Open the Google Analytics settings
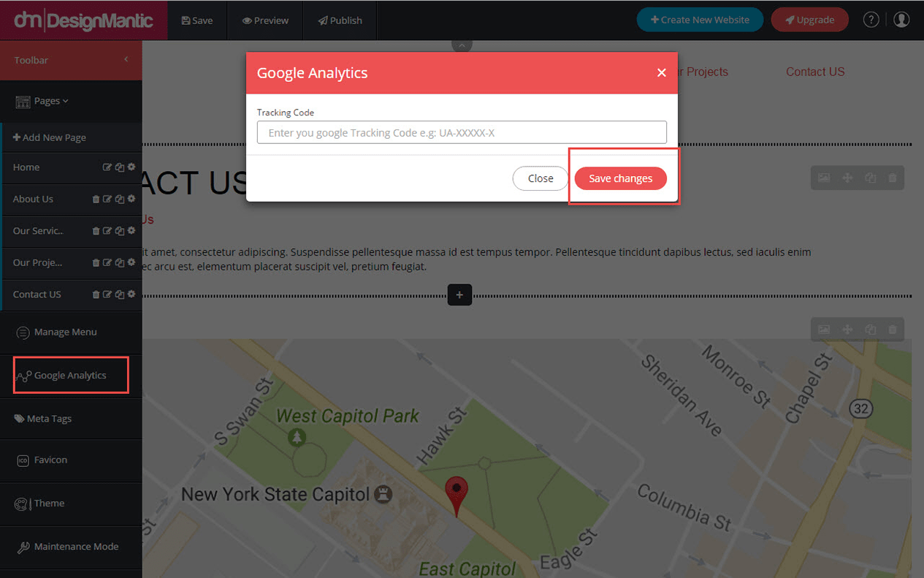This screenshot has height=578, width=924. (69, 375)
